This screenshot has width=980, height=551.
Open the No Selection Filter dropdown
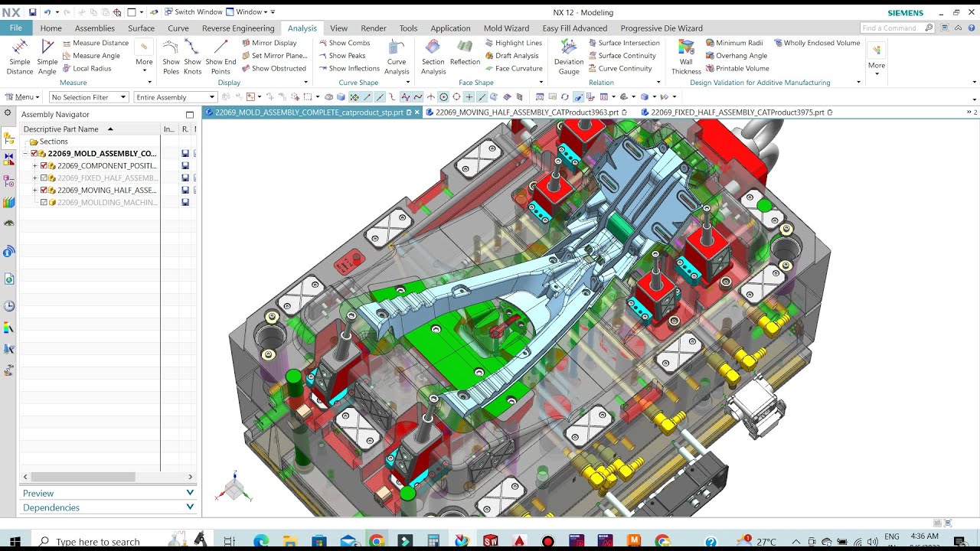tap(89, 97)
